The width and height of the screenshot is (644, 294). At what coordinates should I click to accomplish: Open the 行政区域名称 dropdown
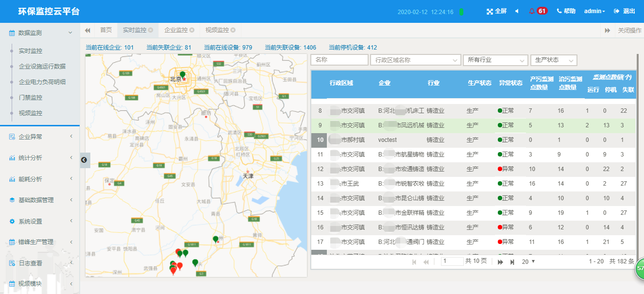click(x=415, y=60)
